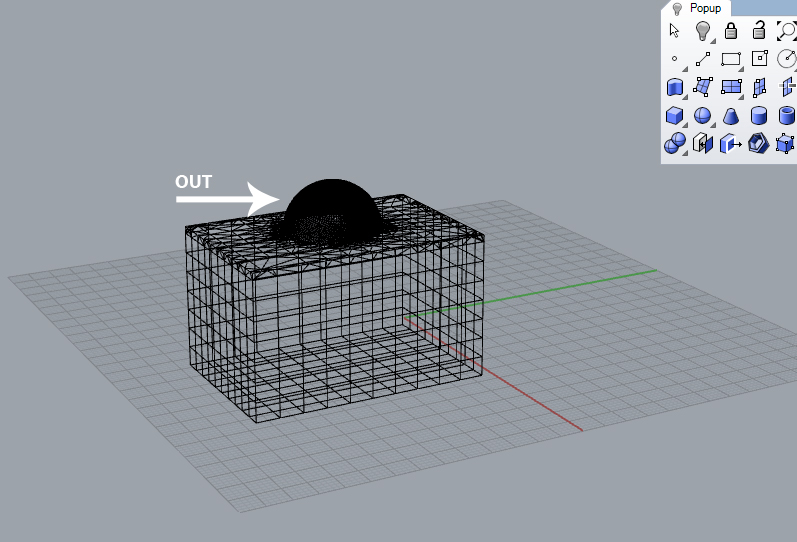Select the corner-to-corner Rectangle tool
Viewport: 797px width, 542px height.
(731, 59)
